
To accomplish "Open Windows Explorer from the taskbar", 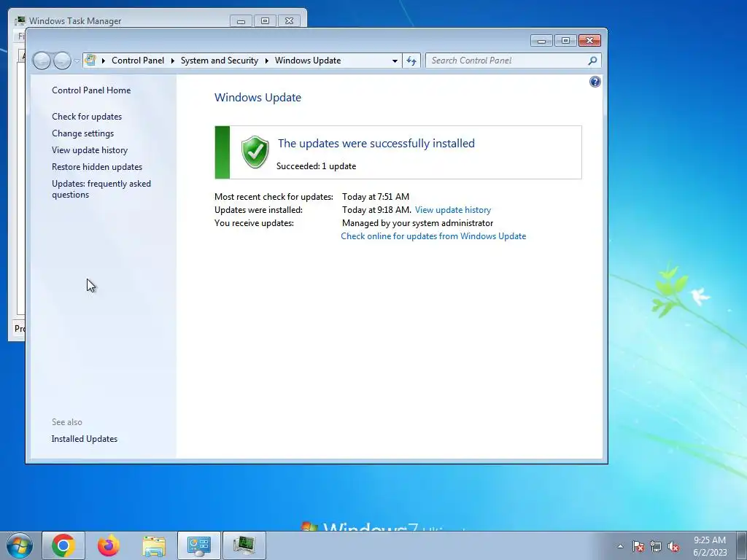I will (x=154, y=545).
